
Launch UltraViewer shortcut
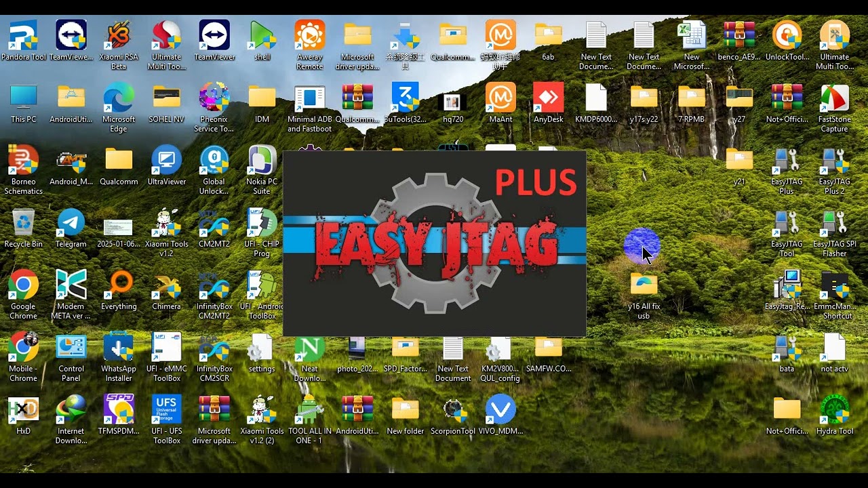(166, 165)
